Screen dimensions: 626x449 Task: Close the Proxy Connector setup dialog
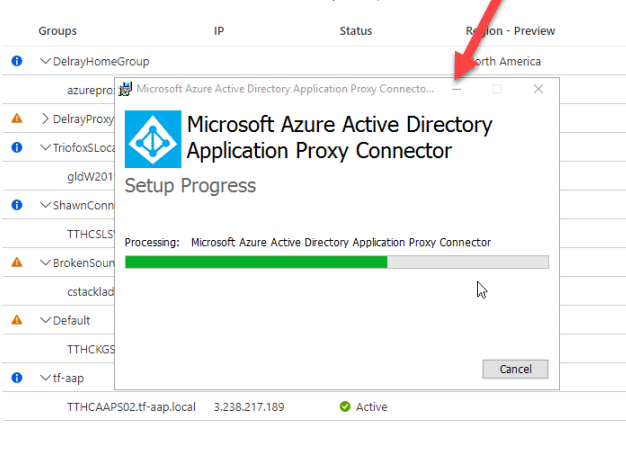click(x=538, y=89)
